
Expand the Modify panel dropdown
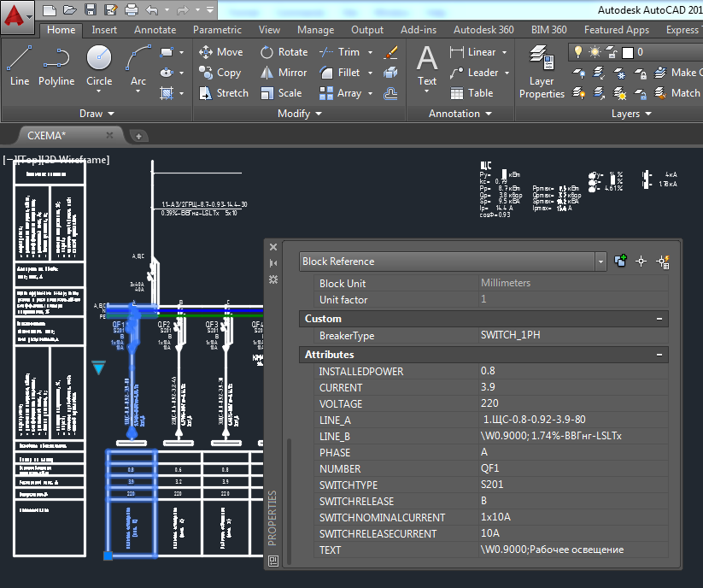[x=300, y=114]
